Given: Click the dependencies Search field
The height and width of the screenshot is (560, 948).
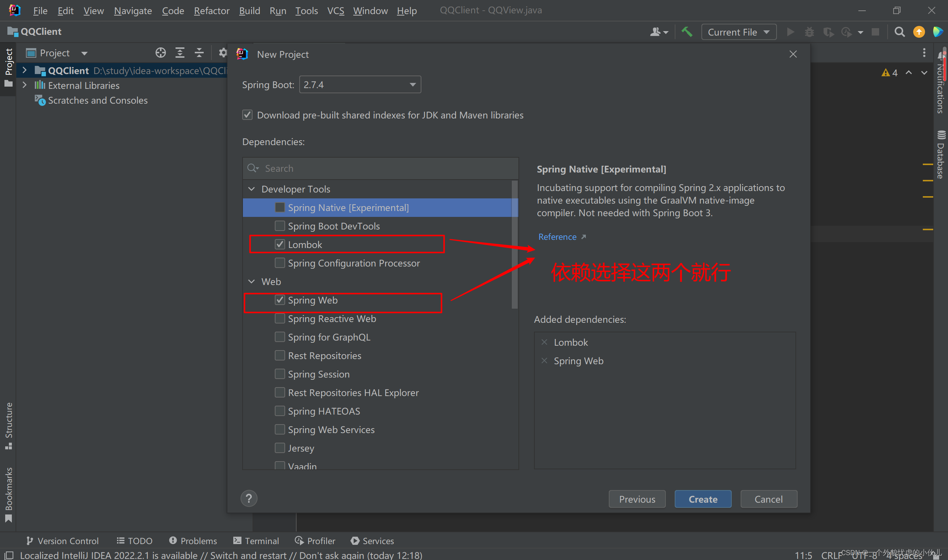Looking at the screenshot, I should [381, 168].
